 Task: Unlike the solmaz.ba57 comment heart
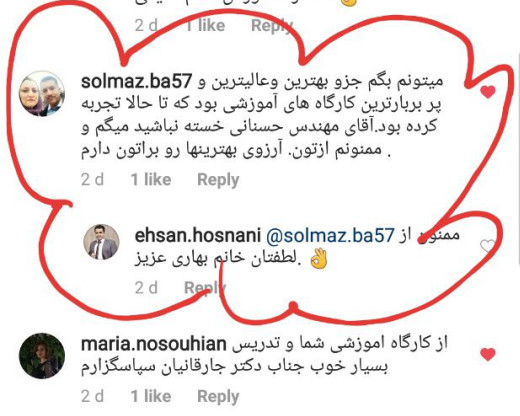(488, 92)
